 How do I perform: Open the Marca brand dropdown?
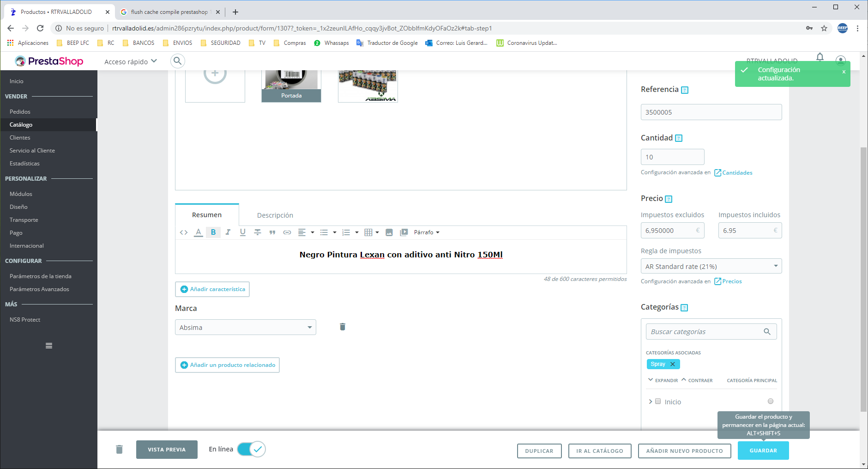click(246, 327)
